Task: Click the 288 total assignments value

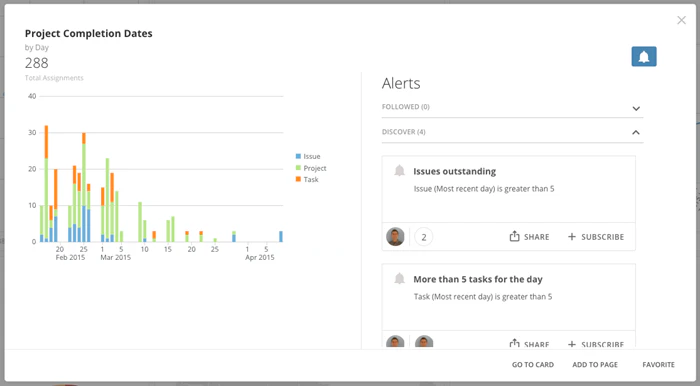Action: [x=37, y=63]
